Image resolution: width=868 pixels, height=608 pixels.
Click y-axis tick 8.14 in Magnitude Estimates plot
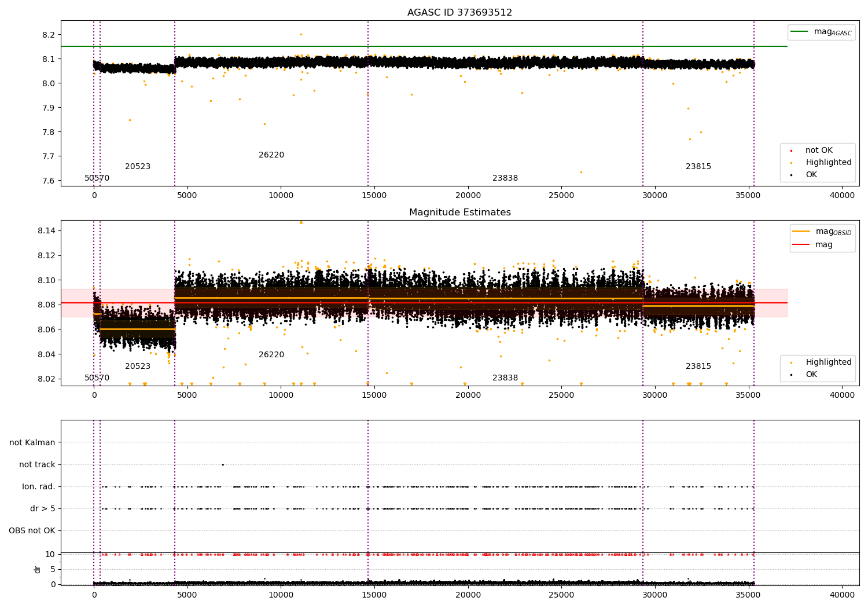click(46, 230)
